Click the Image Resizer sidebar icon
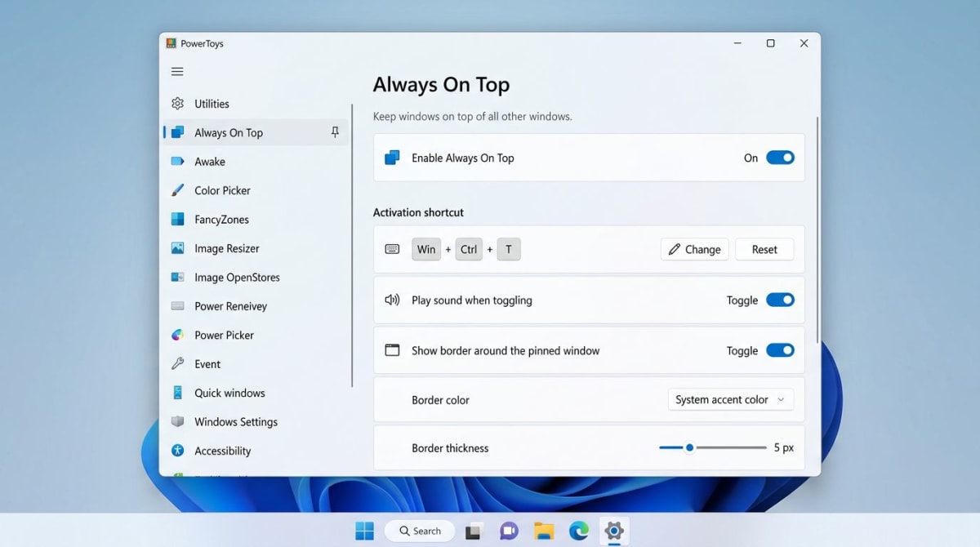Screen dimensions: 980x547 pos(177,248)
